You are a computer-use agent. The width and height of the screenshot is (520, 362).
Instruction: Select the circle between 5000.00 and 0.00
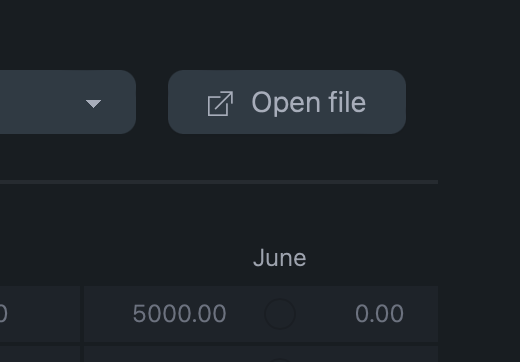[x=280, y=314]
